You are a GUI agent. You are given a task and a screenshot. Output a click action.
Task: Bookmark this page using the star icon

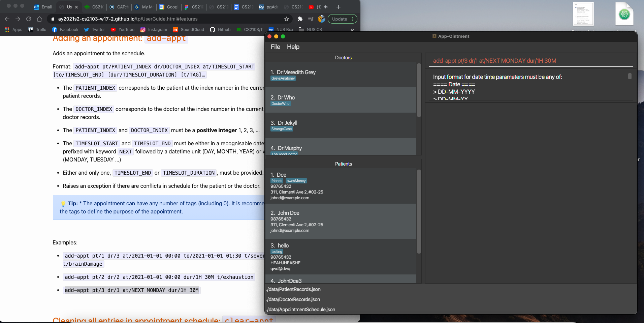click(x=287, y=19)
